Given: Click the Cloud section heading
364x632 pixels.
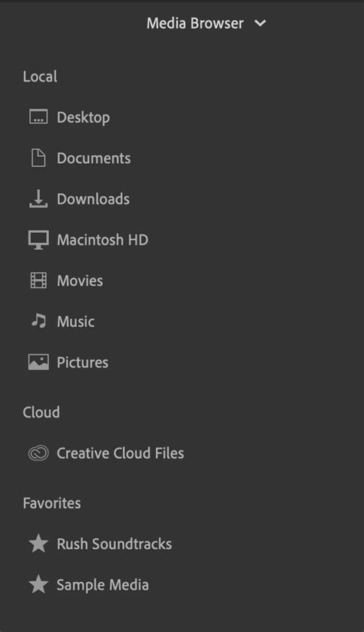Looking at the screenshot, I should coord(41,412).
